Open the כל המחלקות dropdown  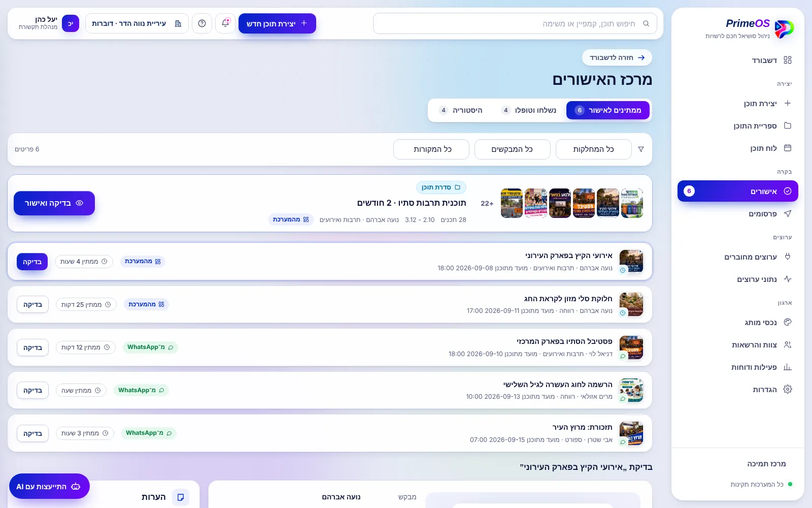pos(594,149)
